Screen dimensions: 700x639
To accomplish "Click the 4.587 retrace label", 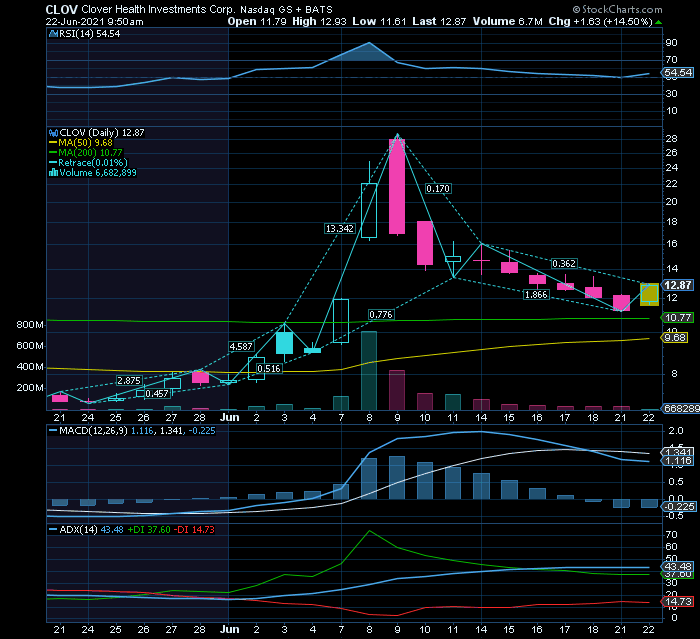I will tap(241, 346).
